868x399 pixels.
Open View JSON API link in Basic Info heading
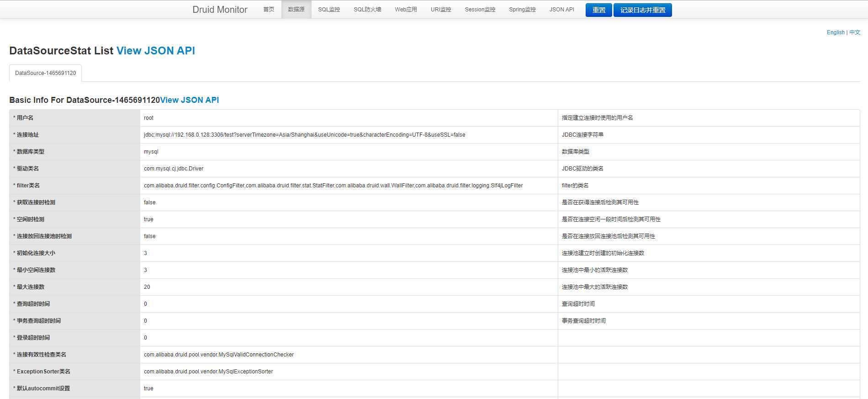[190, 100]
